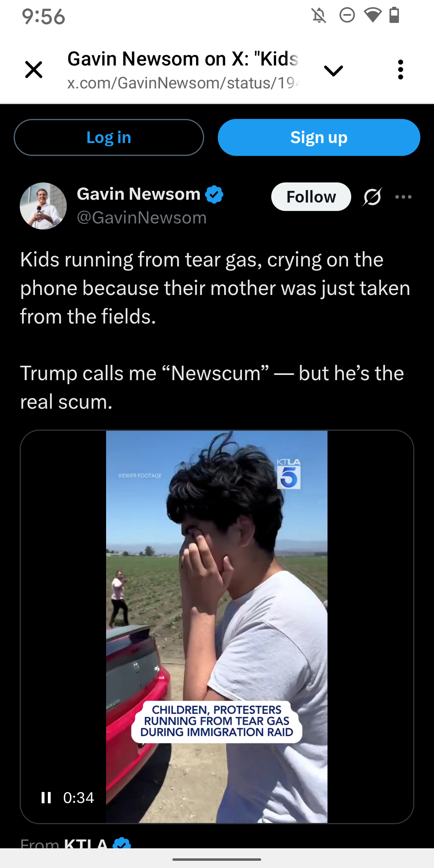Tap the Log in button
The height and width of the screenshot is (868, 434).
109,137
